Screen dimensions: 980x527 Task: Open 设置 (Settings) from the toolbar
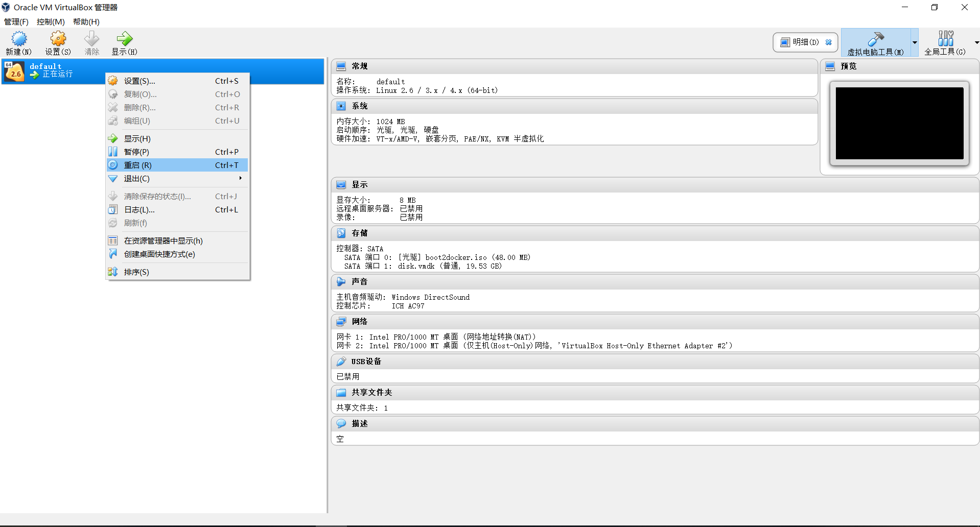(x=58, y=43)
